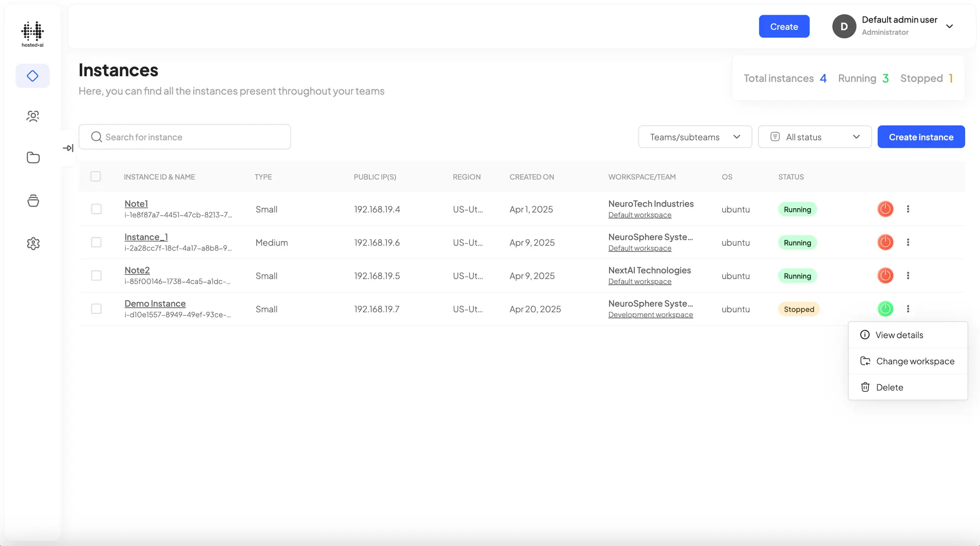Power on the Demo Instance
The image size is (980, 546).
pyautogui.click(x=885, y=309)
